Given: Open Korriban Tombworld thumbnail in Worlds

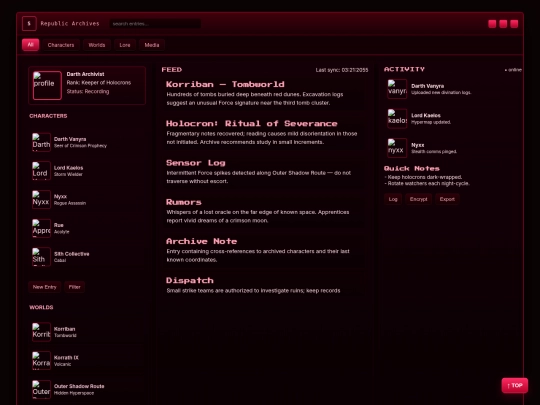Looking at the screenshot, I should click(41, 332).
